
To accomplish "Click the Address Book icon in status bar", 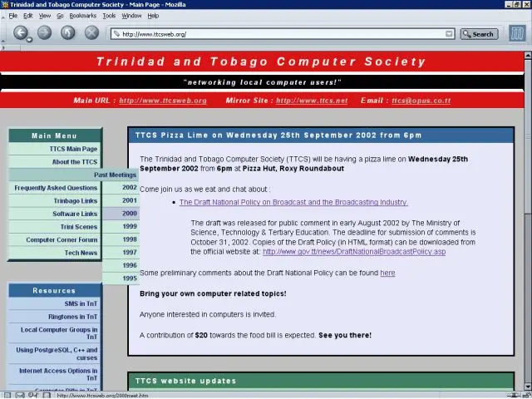I will [47, 396].
